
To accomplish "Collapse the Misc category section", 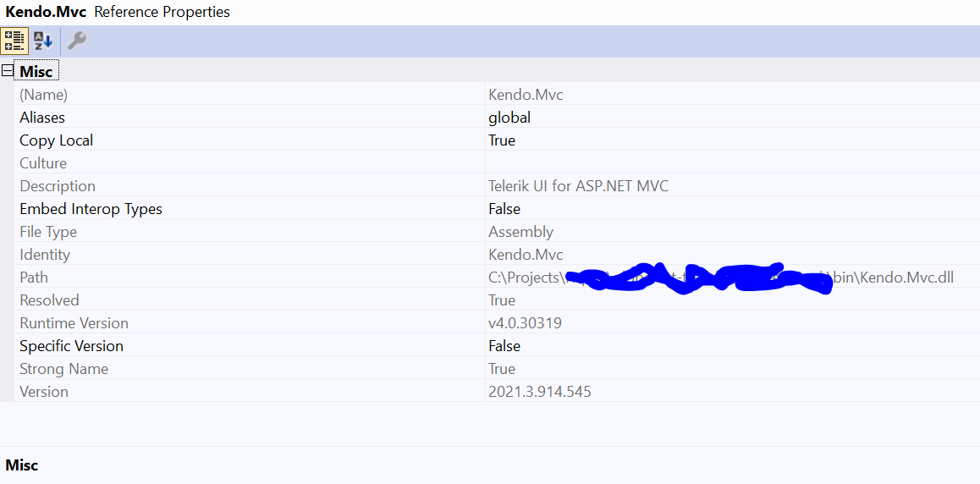I will point(8,71).
